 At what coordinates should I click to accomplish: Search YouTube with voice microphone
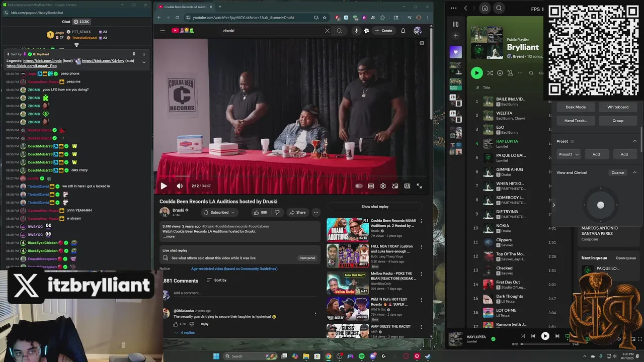pyautogui.click(x=356, y=31)
